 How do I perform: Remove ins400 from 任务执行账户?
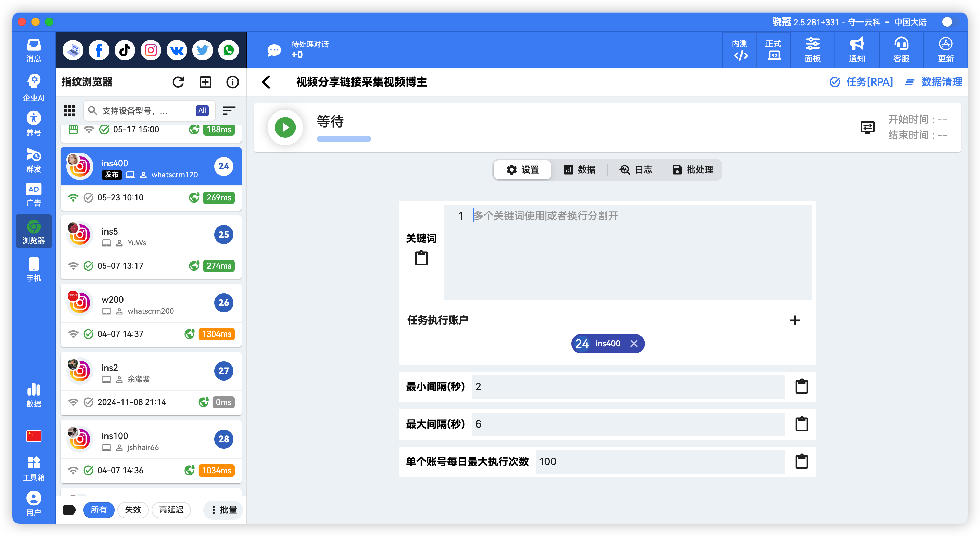pos(634,343)
